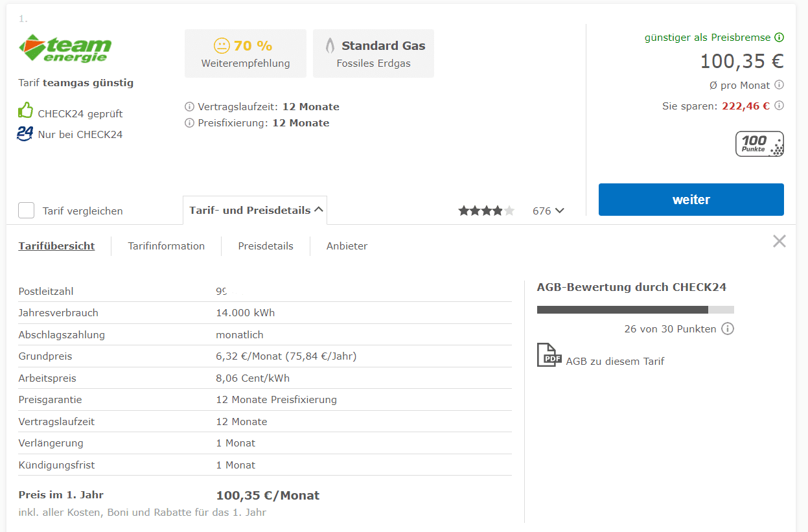Expand the 676 reviews dropdown
This screenshot has width=808, height=532.
548,211
